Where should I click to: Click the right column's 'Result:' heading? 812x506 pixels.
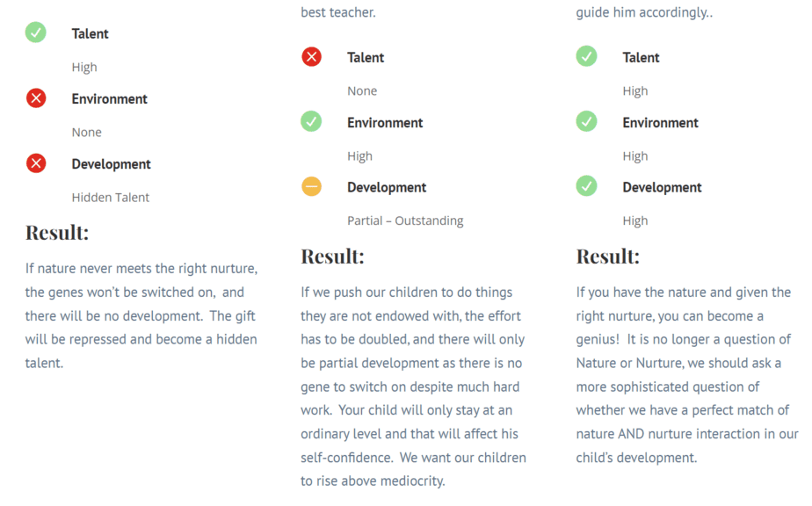pos(608,257)
